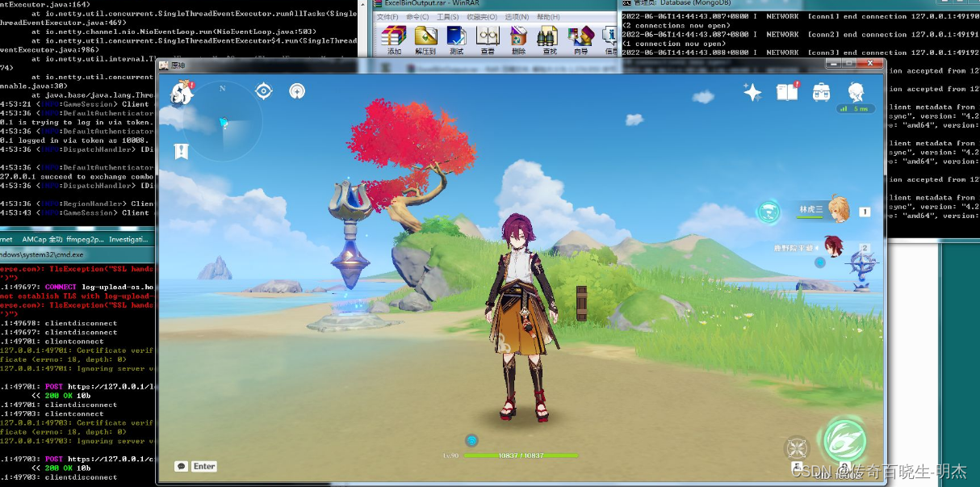Click the 10837 / 10837 HP value
Screen dimensions: 980x487
click(x=521, y=456)
